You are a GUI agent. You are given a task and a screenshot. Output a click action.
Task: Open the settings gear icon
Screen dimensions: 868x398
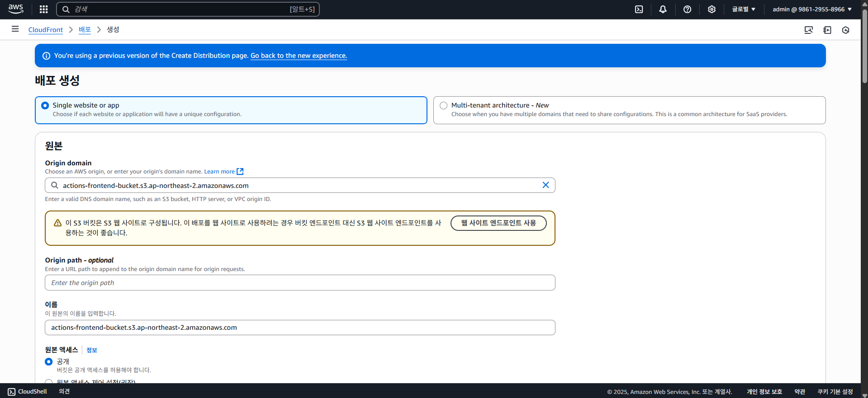(711, 9)
